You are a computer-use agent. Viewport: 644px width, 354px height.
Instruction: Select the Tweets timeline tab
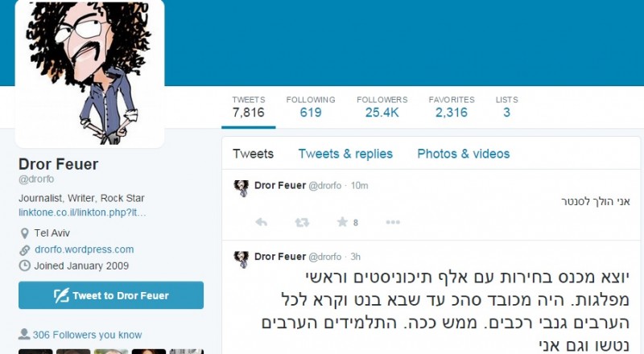[x=253, y=154]
